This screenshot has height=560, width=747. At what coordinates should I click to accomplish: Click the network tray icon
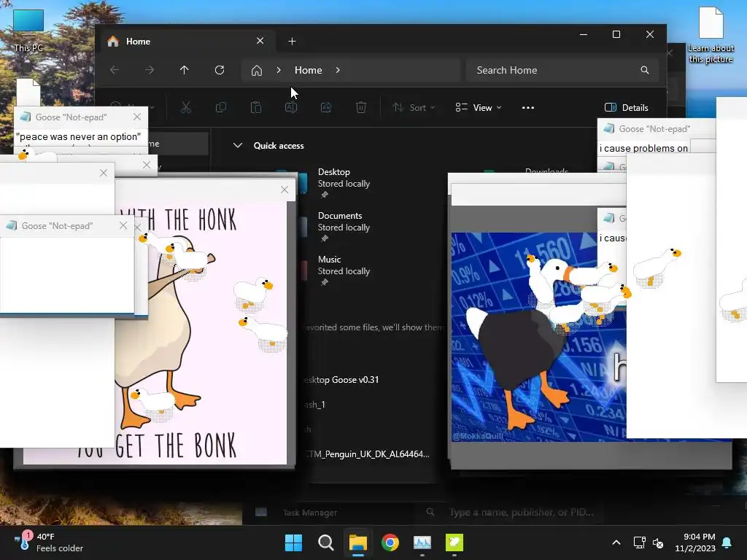click(x=639, y=542)
